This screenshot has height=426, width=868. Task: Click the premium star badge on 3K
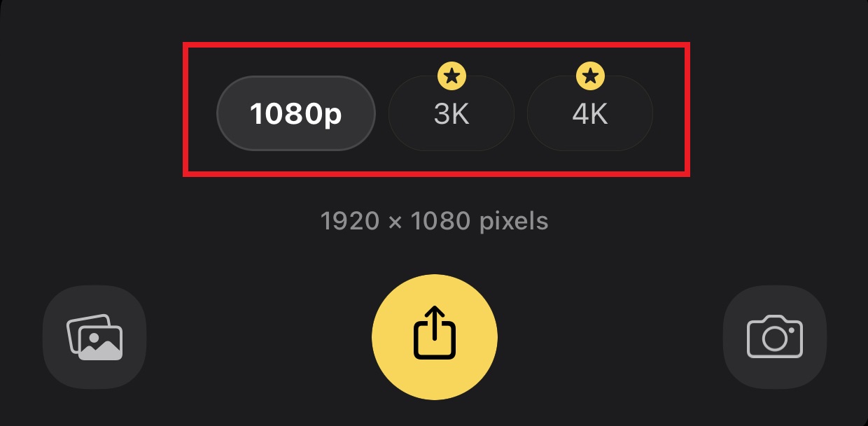pos(451,77)
